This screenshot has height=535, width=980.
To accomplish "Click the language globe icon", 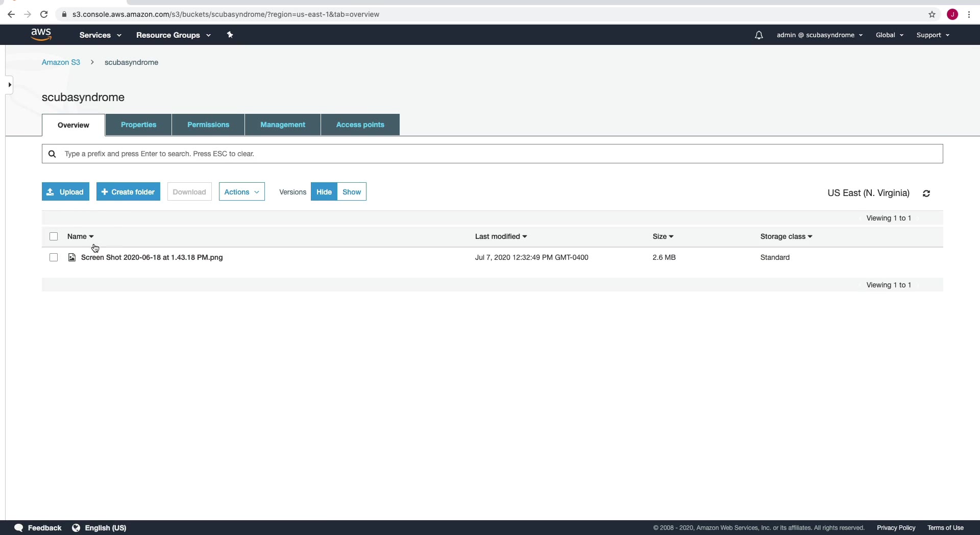I will coord(76,528).
